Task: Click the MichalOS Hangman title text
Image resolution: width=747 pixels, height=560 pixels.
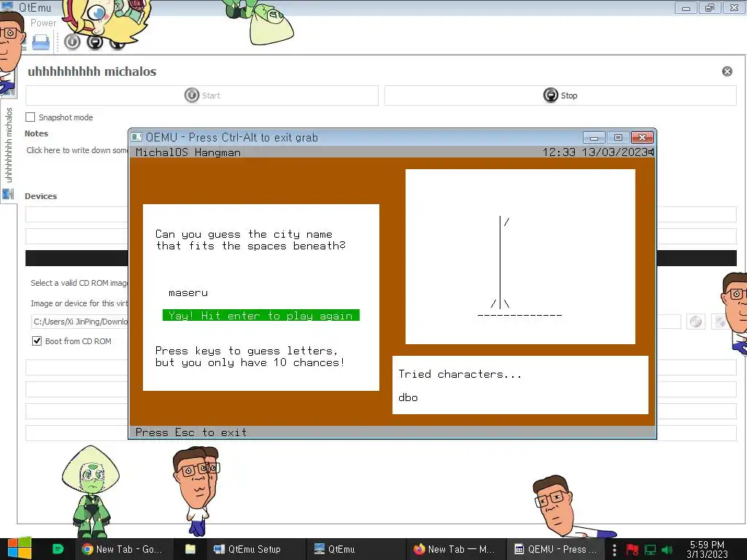Action: coord(187,152)
